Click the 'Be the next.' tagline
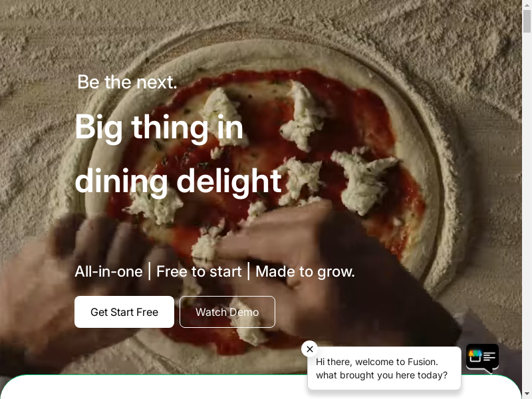Image resolution: width=532 pixels, height=399 pixels. point(127,82)
